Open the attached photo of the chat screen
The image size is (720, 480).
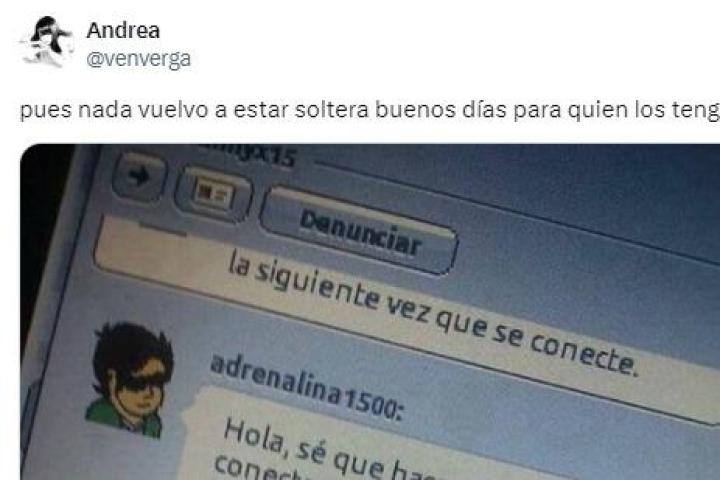click(x=370, y=312)
